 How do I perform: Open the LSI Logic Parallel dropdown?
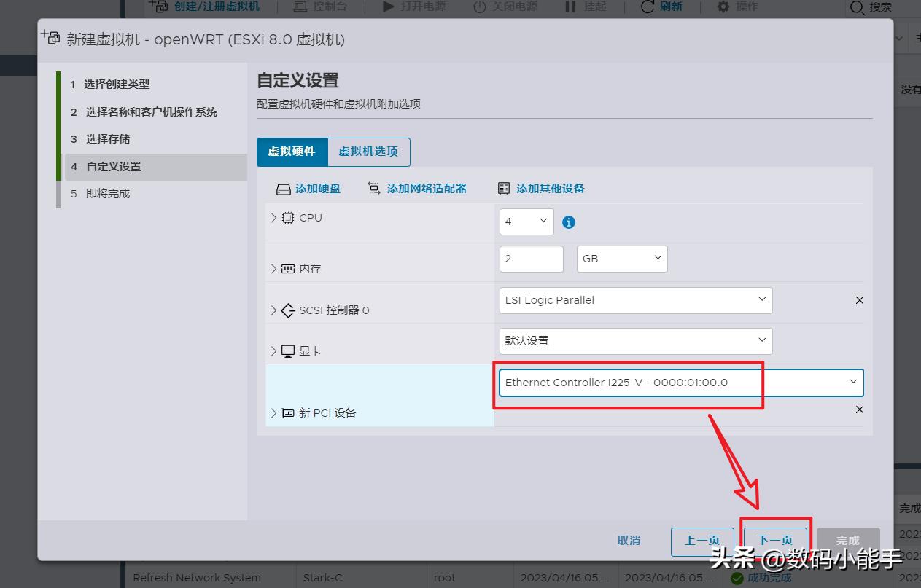coord(635,300)
